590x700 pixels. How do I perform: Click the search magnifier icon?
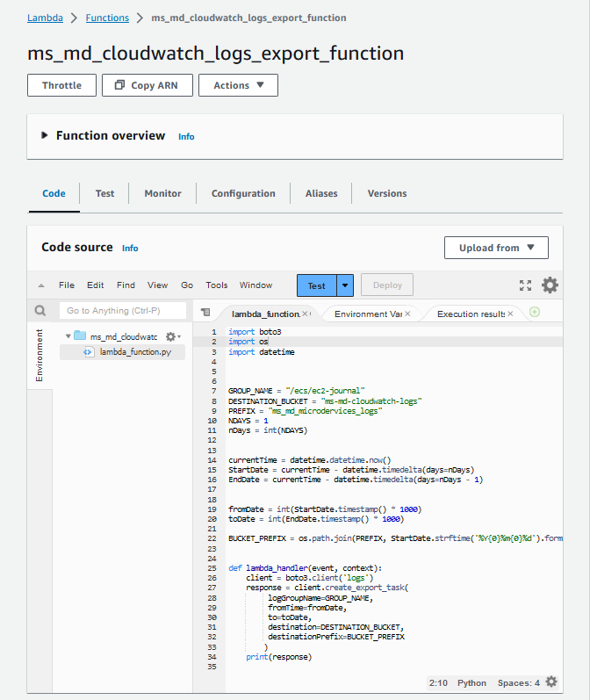40,310
